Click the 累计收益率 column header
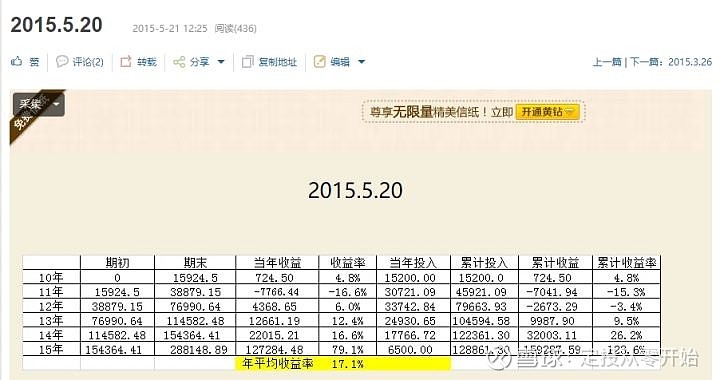The height and width of the screenshot is (380, 720). 626,263
